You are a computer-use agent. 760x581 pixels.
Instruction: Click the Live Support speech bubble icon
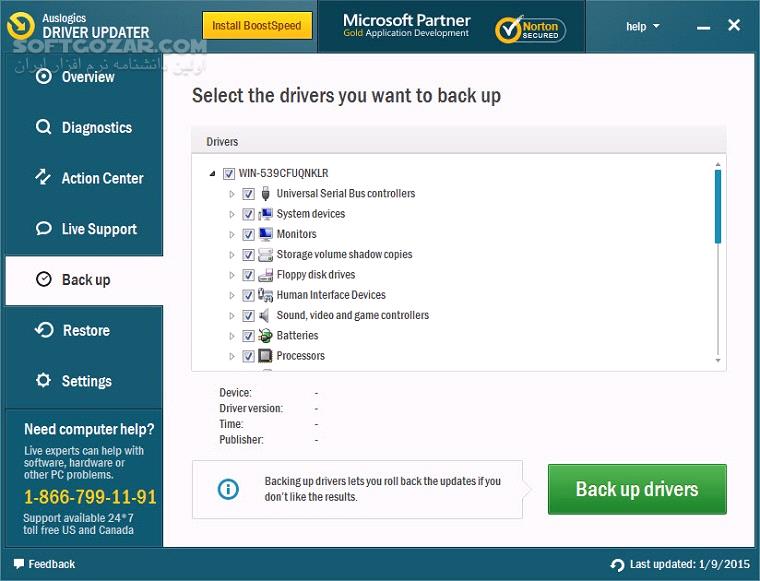point(44,228)
